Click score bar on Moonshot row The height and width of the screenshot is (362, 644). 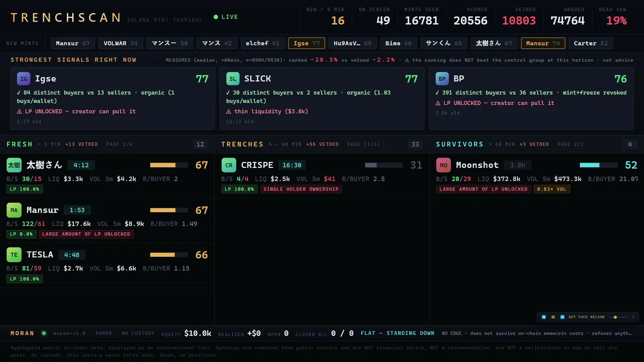click(598, 165)
